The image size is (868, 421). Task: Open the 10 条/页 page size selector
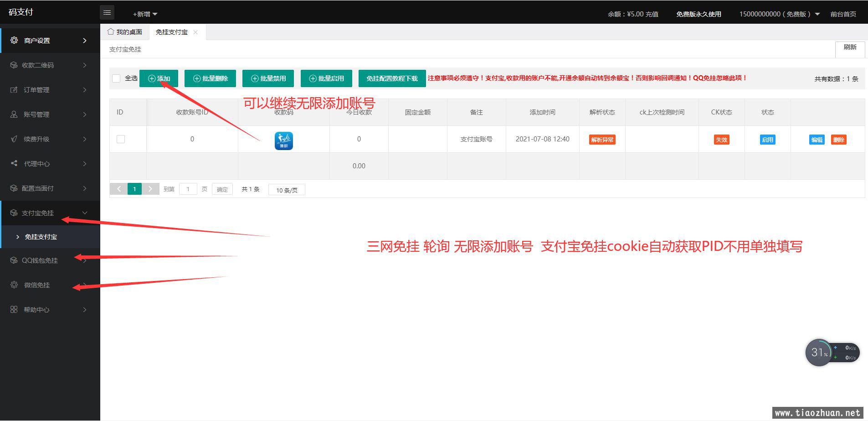point(287,190)
